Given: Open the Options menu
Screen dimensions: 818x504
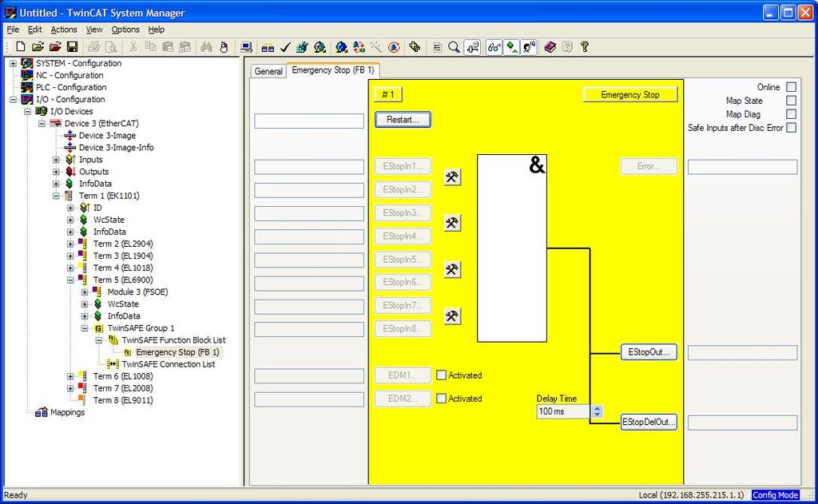Looking at the screenshot, I should (125, 30).
